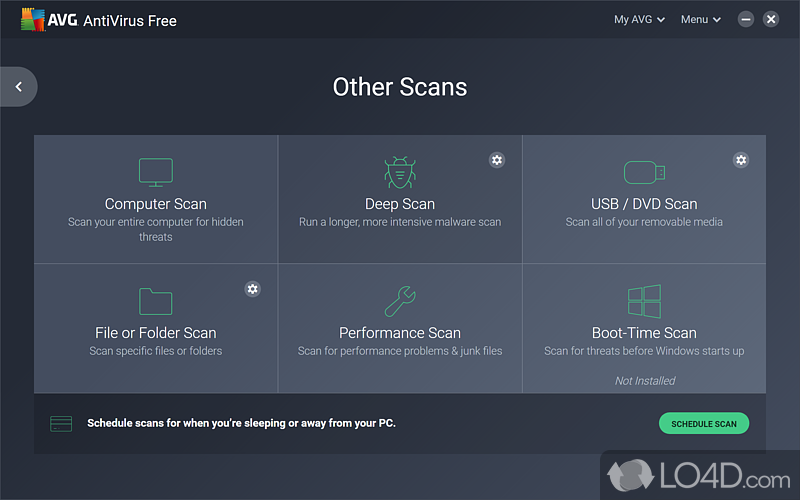Click the 'Other Scans' page heading
800x500 pixels.
[x=400, y=87]
